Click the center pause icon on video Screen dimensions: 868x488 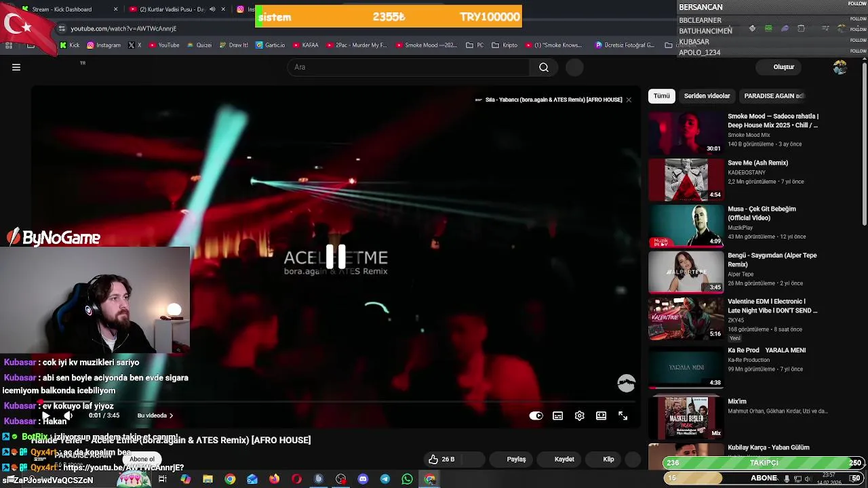coord(336,257)
